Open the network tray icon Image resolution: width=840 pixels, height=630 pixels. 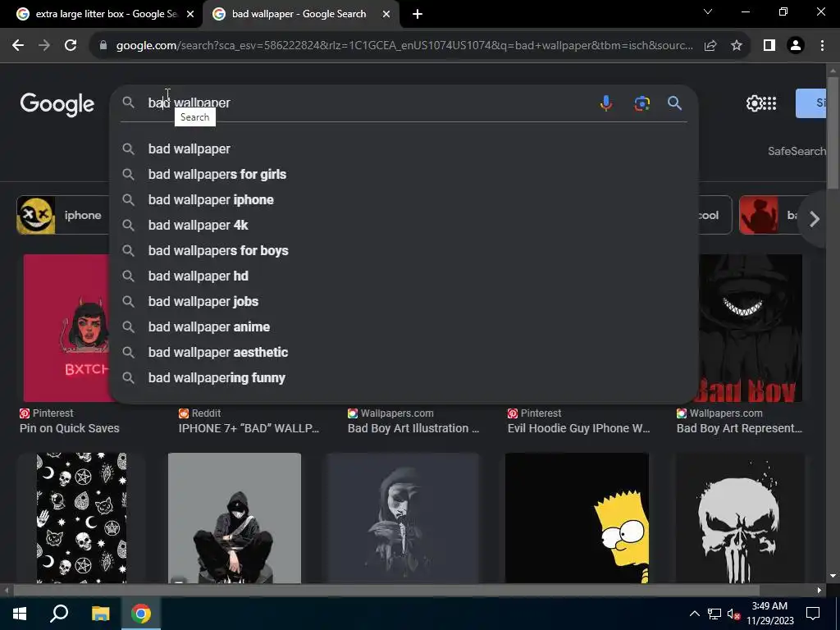[x=714, y=614]
